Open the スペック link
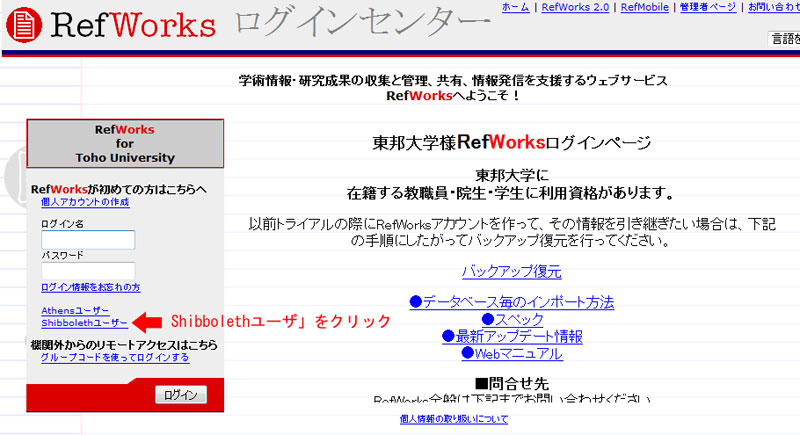The image size is (800, 435). pos(512,319)
